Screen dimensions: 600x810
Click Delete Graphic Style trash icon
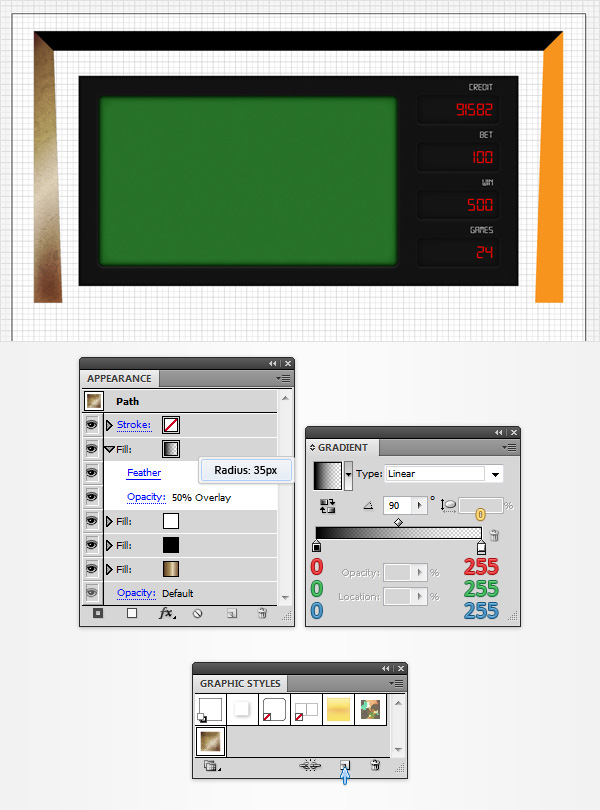(x=376, y=765)
